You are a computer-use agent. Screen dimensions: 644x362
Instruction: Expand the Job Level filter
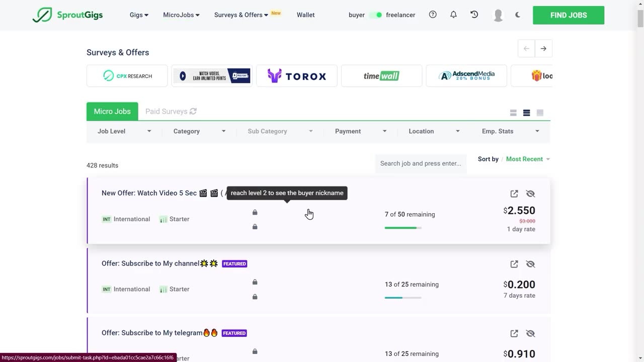coord(124,131)
